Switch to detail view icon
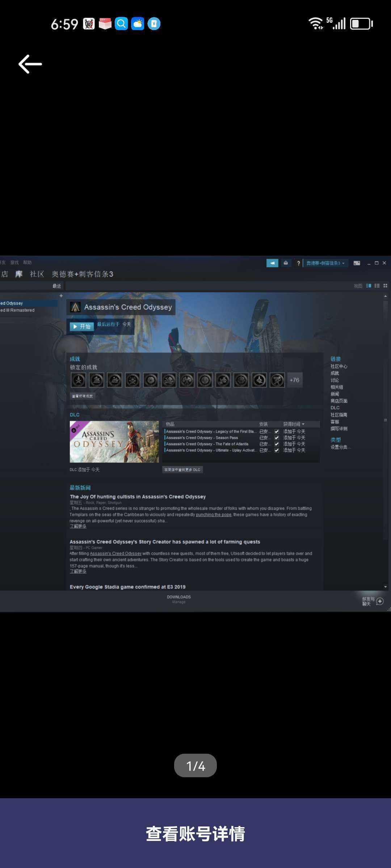 coord(369,286)
